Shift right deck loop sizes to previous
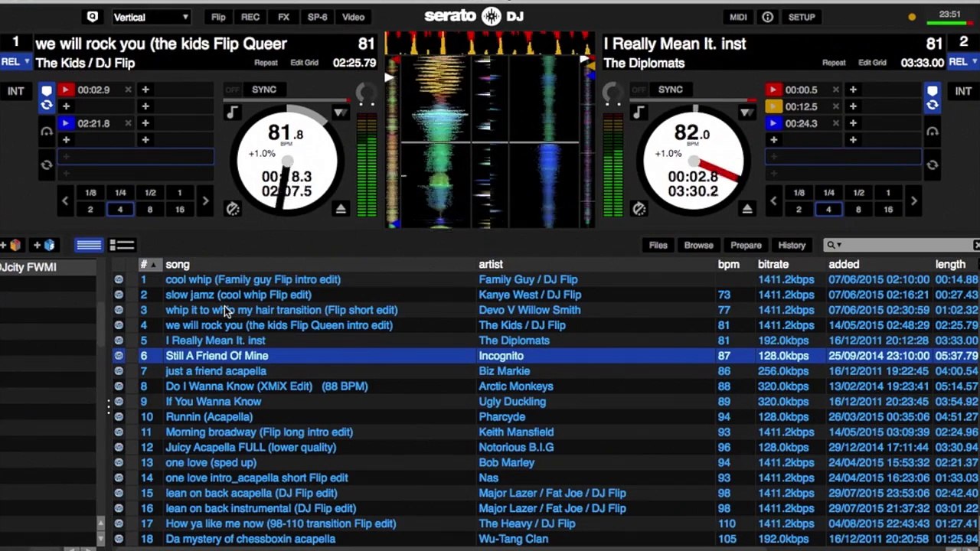The height and width of the screenshot is (551, 980). click(x=773, y=201)
